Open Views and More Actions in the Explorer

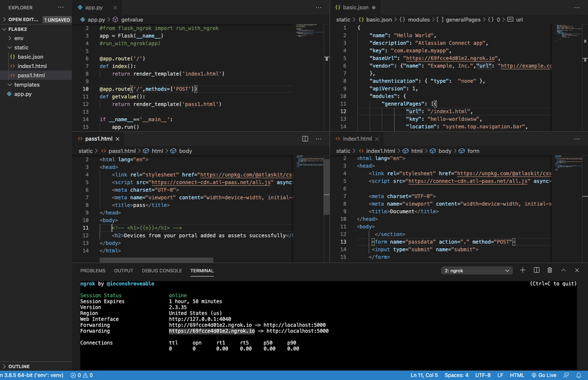61,8
